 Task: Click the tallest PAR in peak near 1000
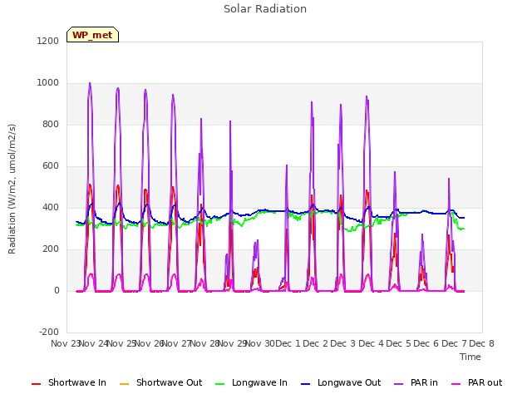(90, 84)
